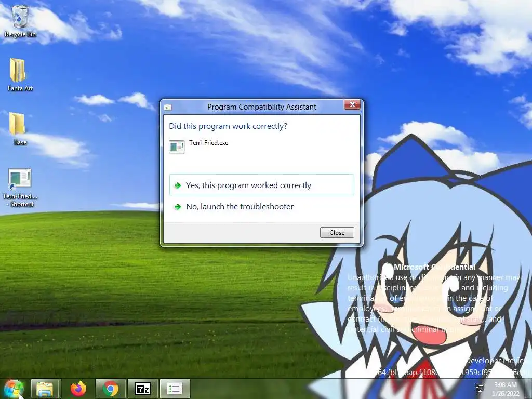The height and width of the screenshot is (399, 532).
Task: Choose Yes, this program worked correctly
Action: (262, 185)
